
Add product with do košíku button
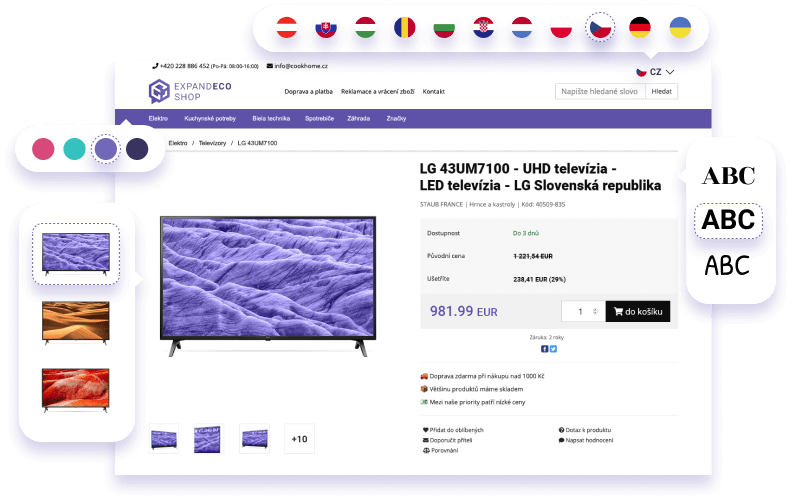638,312
